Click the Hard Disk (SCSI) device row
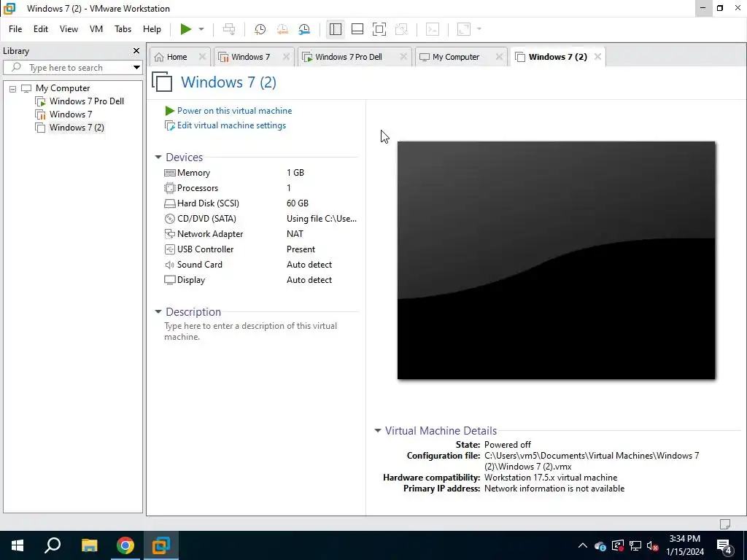Viewport: 747px width, 560px height. 260,203
